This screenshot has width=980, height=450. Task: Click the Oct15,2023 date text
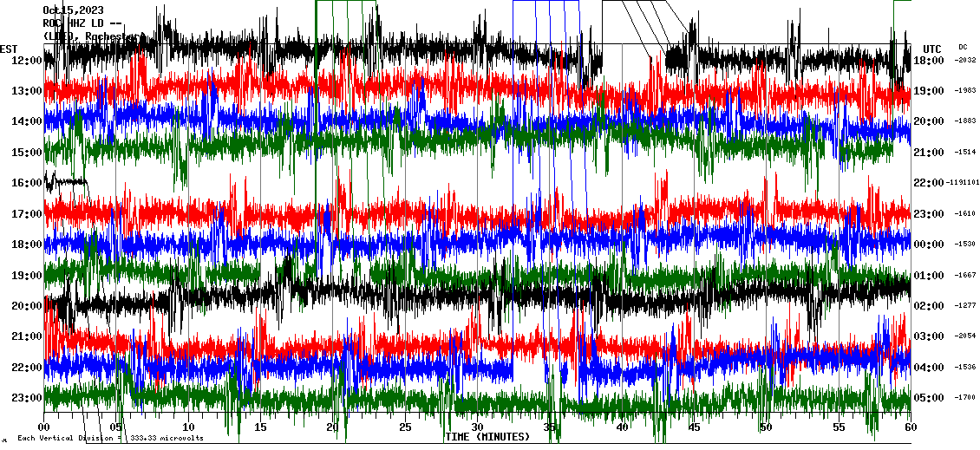click(x=73, y=10)
